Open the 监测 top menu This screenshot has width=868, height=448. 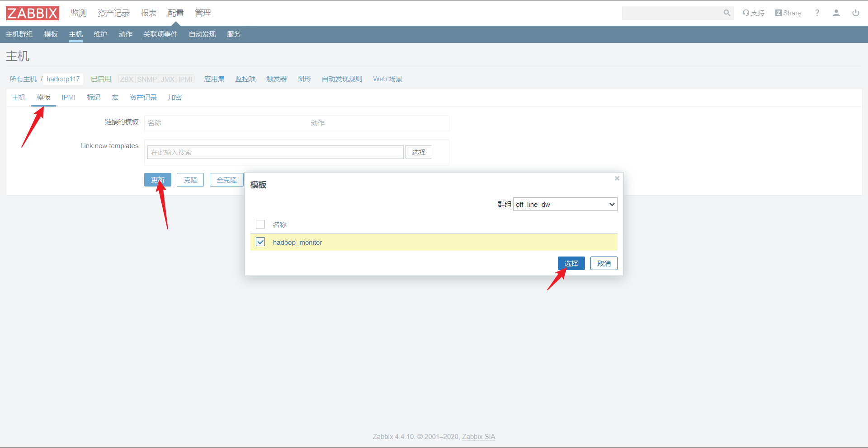[79, 13]
